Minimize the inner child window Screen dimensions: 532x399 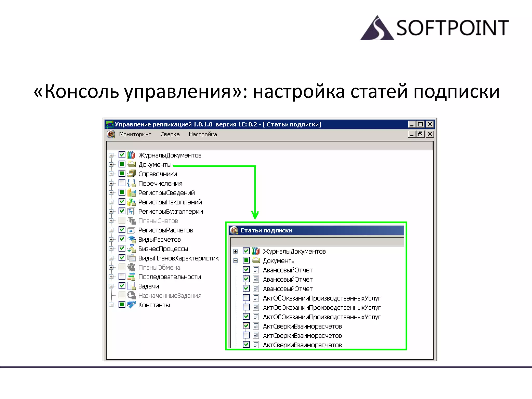point(412,134)
